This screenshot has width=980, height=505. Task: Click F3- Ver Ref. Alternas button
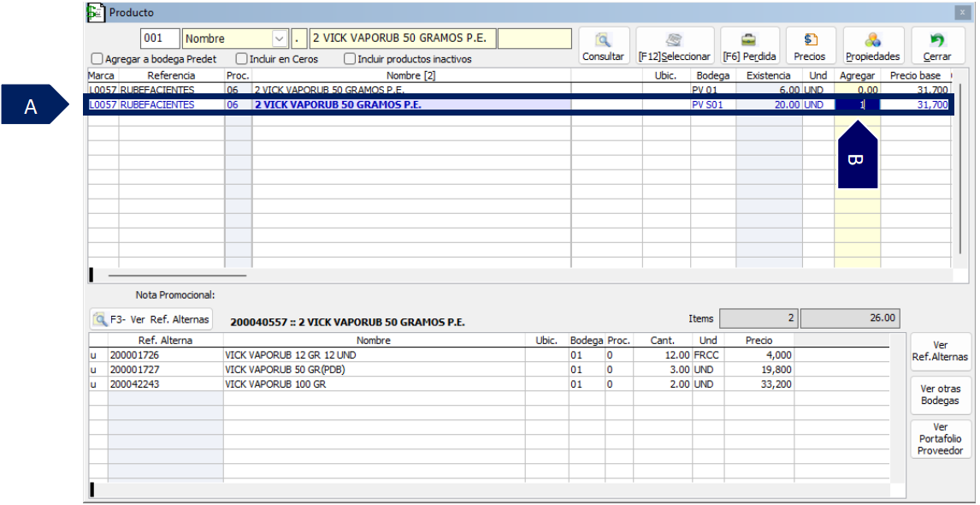point(151,320)
